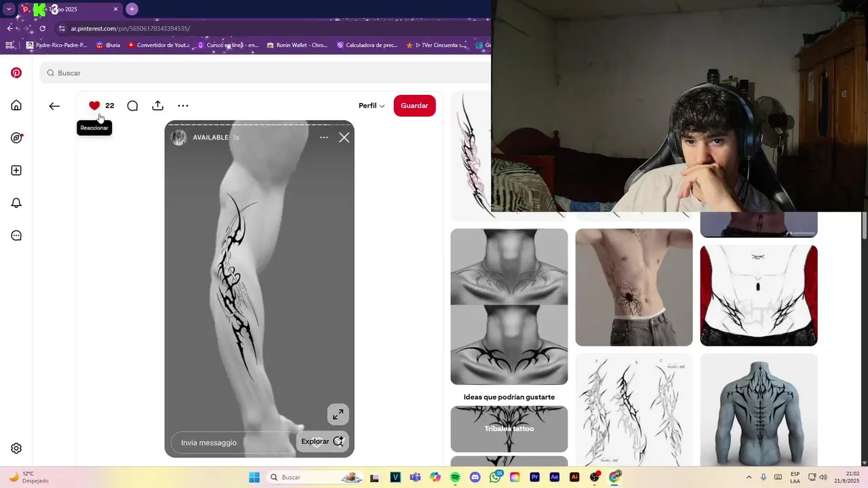Expand the Perfil board dropdown
Image resolution: width=868 pixels, height=488 pixels.
click(372, 106)
